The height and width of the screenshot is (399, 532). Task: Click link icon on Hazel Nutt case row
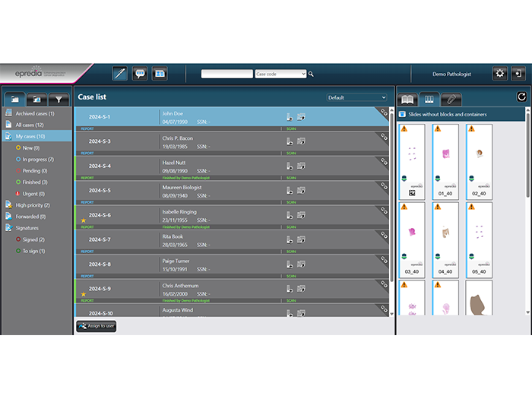tap(384, 161)
